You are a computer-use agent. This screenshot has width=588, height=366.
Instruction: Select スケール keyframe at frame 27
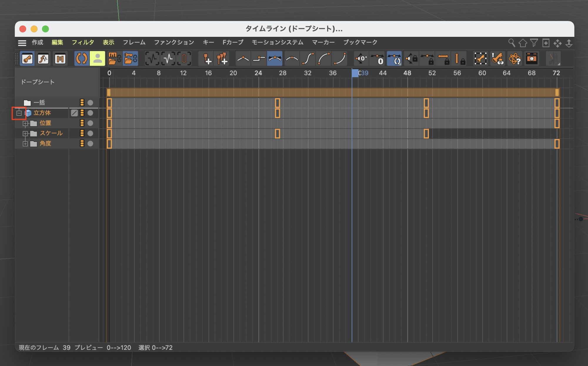pyautogui.click(x=277, y=134)
